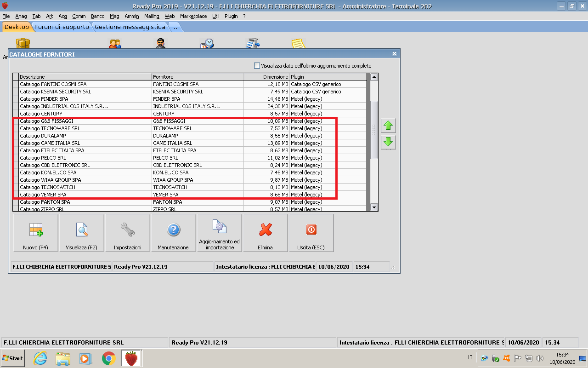The height and width of the screenshot is (368, 588).
Task: Switch to the Gestione messaggistica tab
Action: click(x=130, y=27)
